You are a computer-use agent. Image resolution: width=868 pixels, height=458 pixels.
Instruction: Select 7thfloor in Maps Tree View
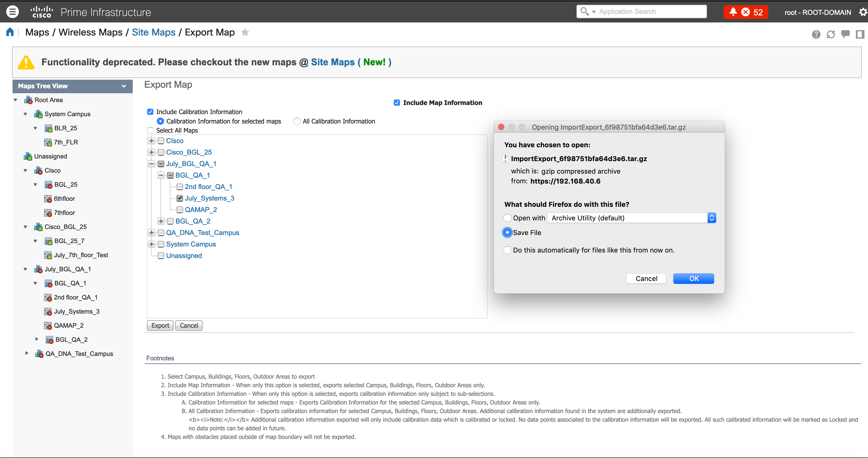coord(64,213)
